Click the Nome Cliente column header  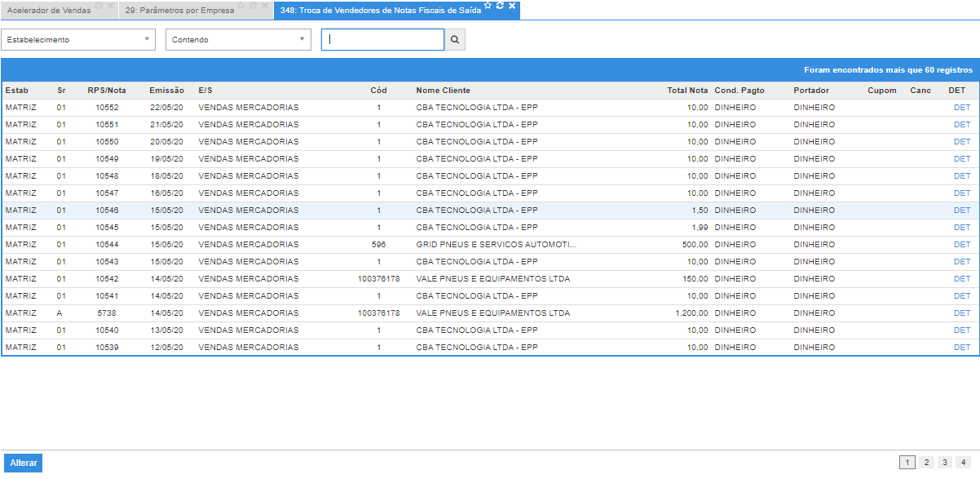click(444, 91)
